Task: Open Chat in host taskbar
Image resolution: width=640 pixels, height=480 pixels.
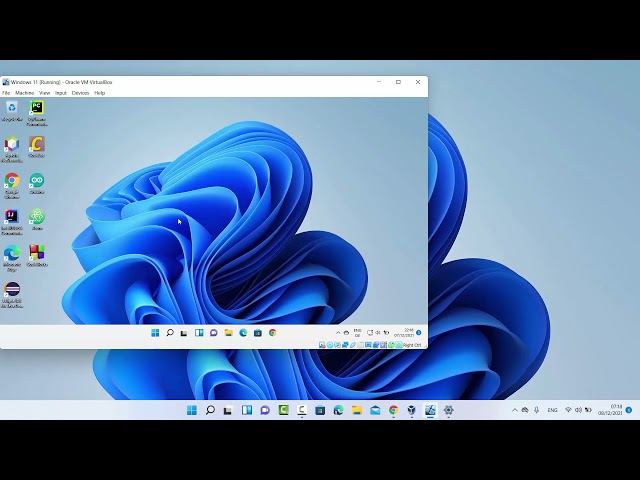Action: pyautogui.click(x=265, y=410)
